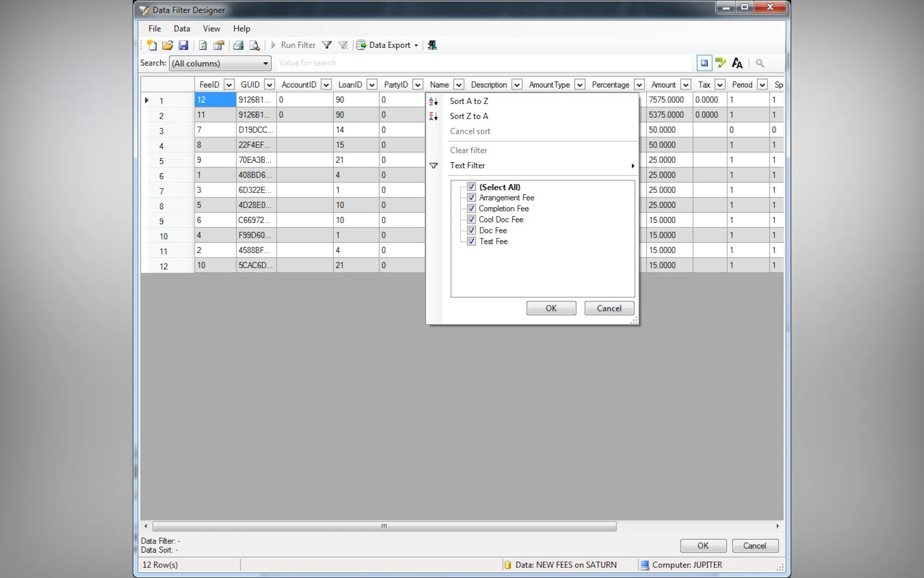The width and height of the screenshot is (924, 578).
Task: Click the open folder toolbar icon
Action: [167, 45]
